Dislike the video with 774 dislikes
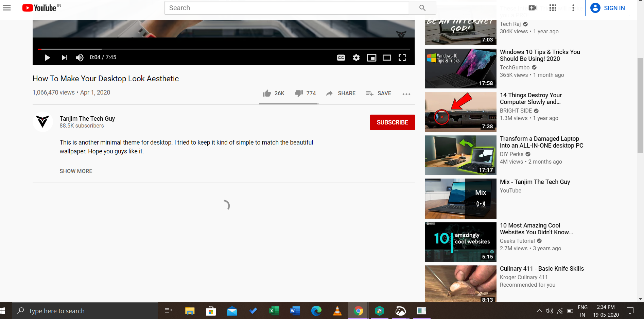 306,94
